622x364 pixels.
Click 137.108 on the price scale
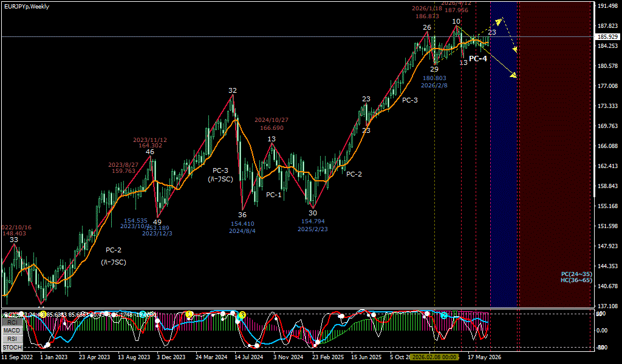click(x=609, y=306)
